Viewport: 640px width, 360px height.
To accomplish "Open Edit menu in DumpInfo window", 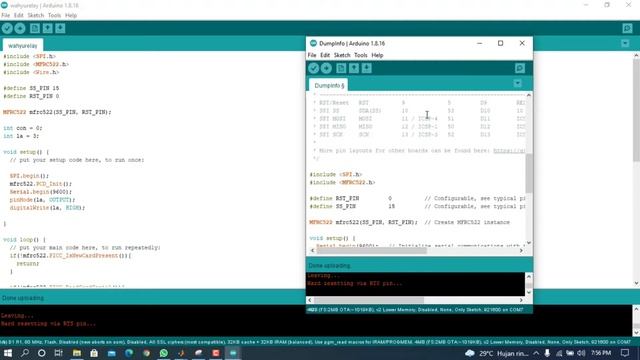I will click(x=325, y=55).
